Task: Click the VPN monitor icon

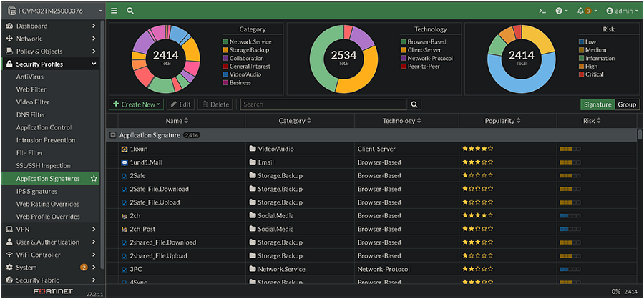Action: pos(9,229)
